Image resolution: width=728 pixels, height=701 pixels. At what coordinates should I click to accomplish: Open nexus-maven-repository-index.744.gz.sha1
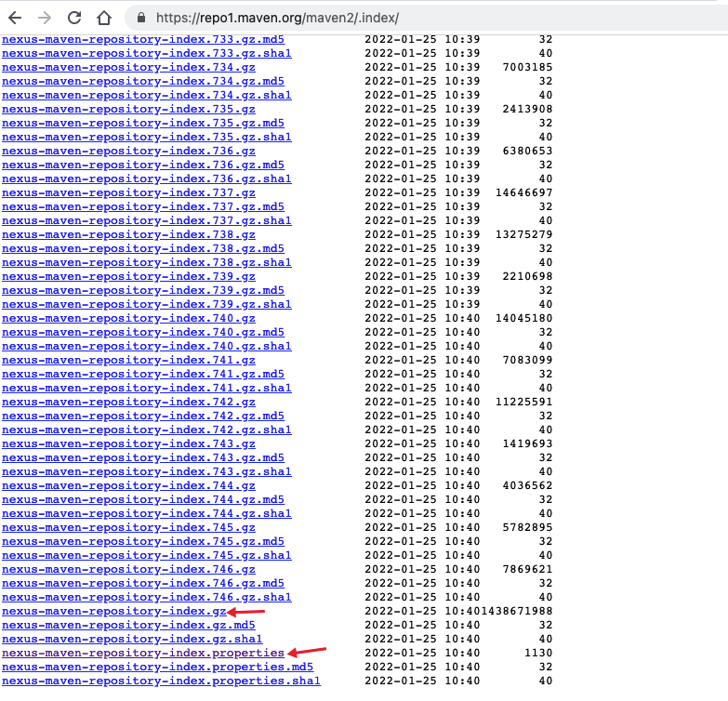coord(147,513)
